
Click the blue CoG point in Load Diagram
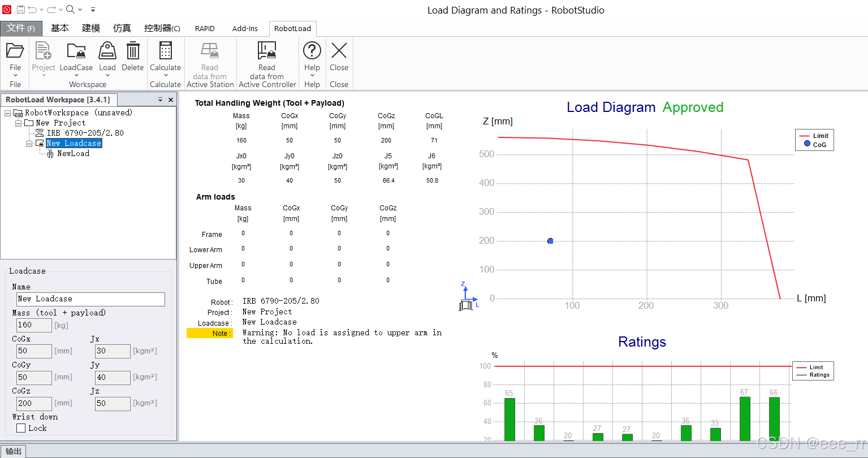pyautogui.click(x=550, y=241)
